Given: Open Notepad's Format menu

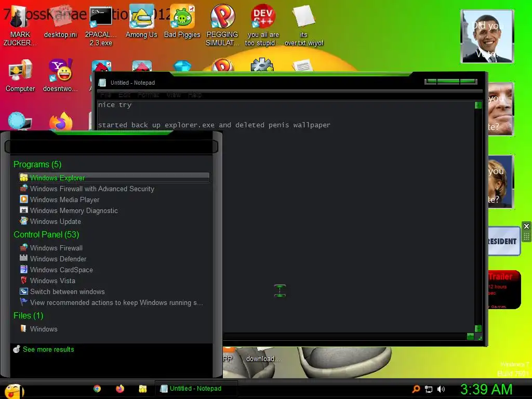Looking at the screenshot, I should pos(148,95).
